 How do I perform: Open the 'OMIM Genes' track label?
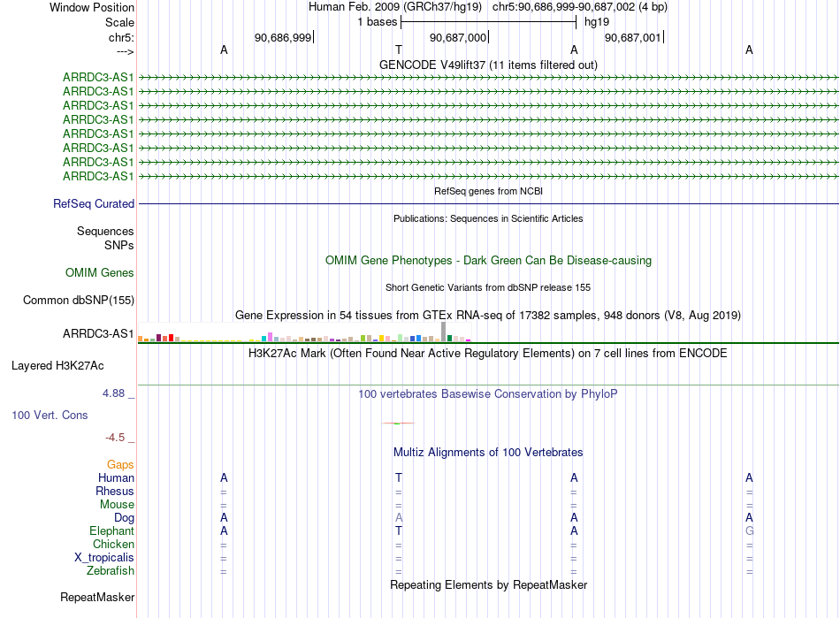click(100, 272)
